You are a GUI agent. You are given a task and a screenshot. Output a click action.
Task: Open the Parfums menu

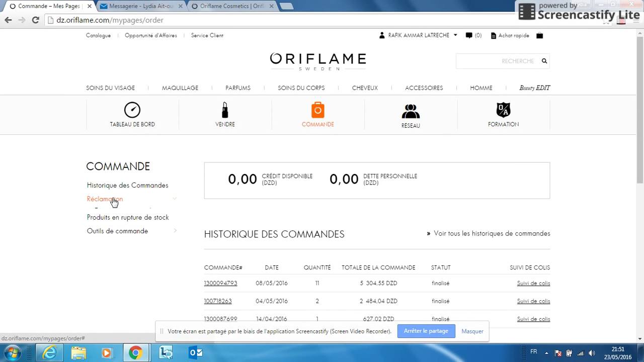(238, 87)
